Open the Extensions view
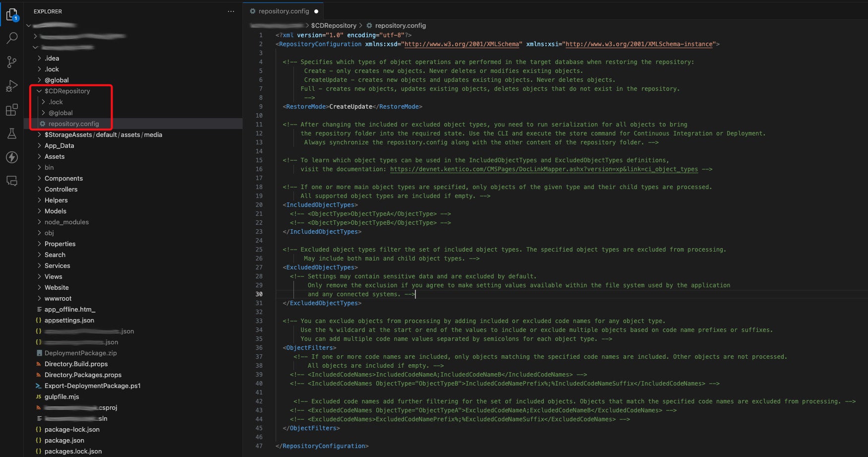This screenshot has height=457, width=868. click(12, 110)
